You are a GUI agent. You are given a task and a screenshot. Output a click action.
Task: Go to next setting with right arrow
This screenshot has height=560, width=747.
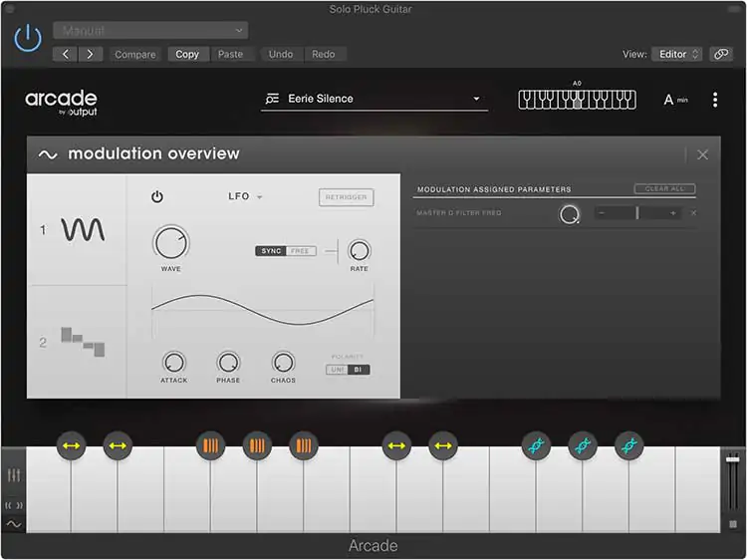pyautogui.click(x=90, y=55)
